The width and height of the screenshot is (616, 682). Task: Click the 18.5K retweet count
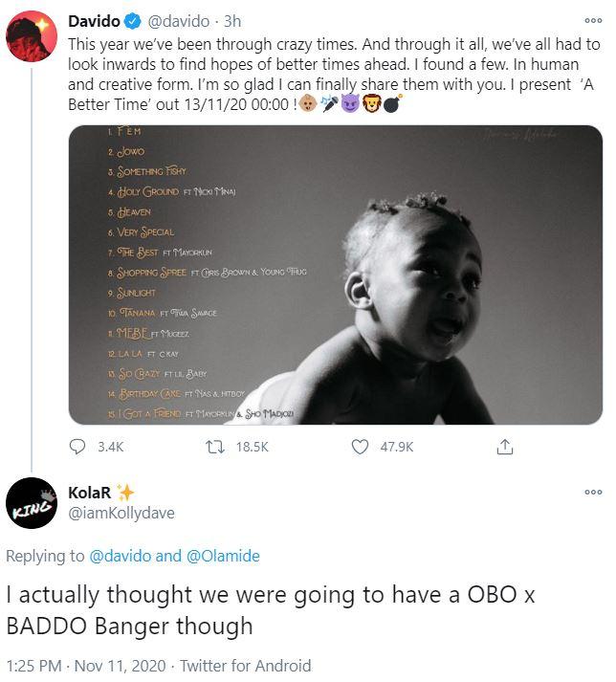(x=253, y=447)
